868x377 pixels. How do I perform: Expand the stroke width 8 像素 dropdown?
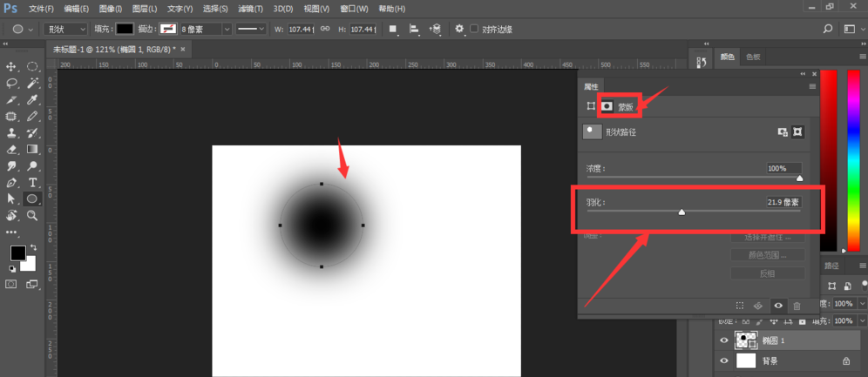(x=227, y=29)
